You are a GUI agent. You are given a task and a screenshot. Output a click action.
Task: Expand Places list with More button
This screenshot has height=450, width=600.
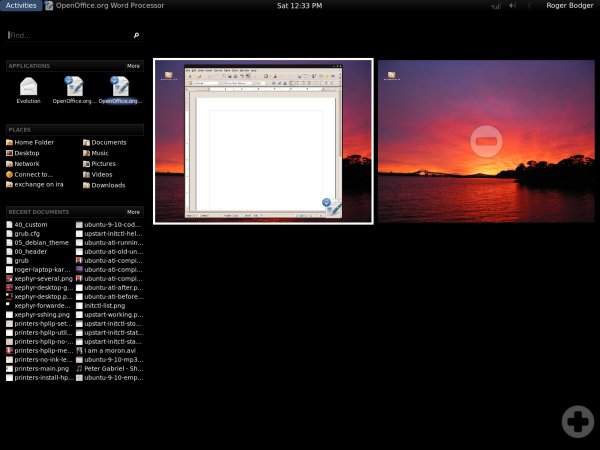pyautogui.click(x=134, y=130)
